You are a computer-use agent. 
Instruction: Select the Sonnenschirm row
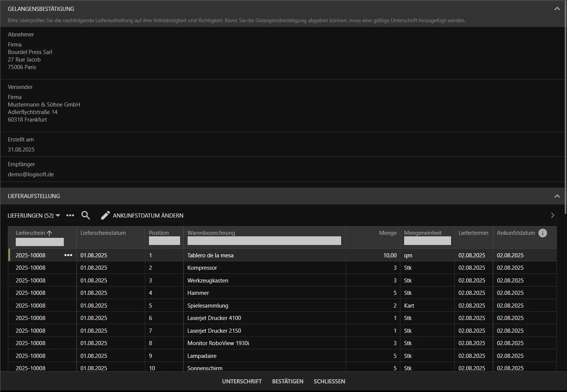tap(282, 368)
